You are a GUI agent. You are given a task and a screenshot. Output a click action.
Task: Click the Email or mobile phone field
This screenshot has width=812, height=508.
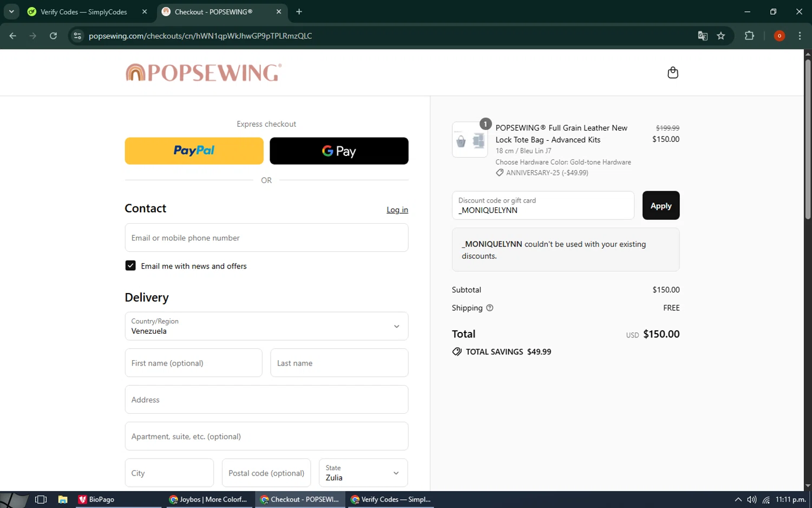tap(266, 238)
